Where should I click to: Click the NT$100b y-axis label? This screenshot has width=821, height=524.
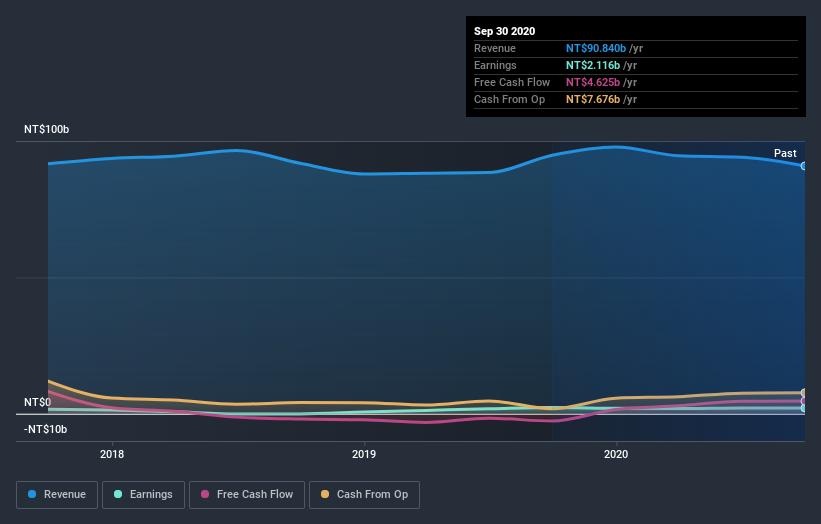click(47, 129)
